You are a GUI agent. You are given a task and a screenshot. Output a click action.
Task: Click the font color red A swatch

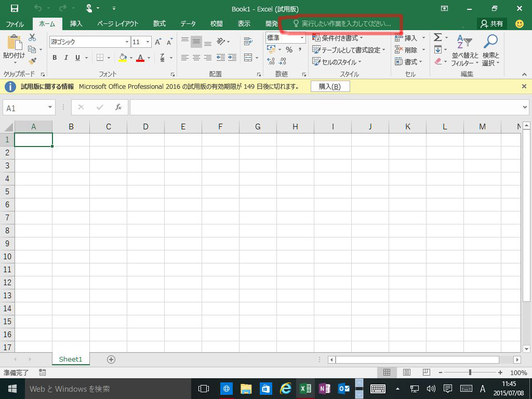point(140,58)
